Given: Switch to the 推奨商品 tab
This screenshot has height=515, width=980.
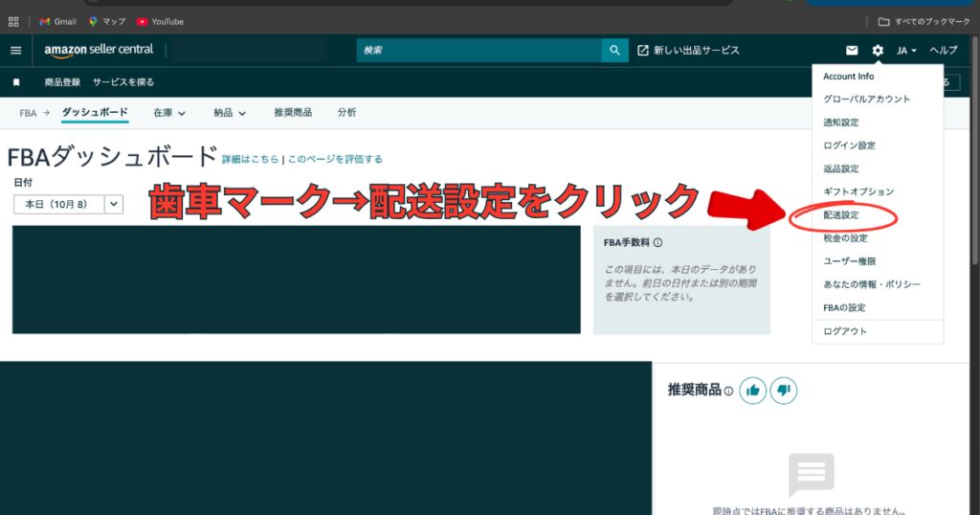Looking at the screenshot, I should tap(293, 113).
